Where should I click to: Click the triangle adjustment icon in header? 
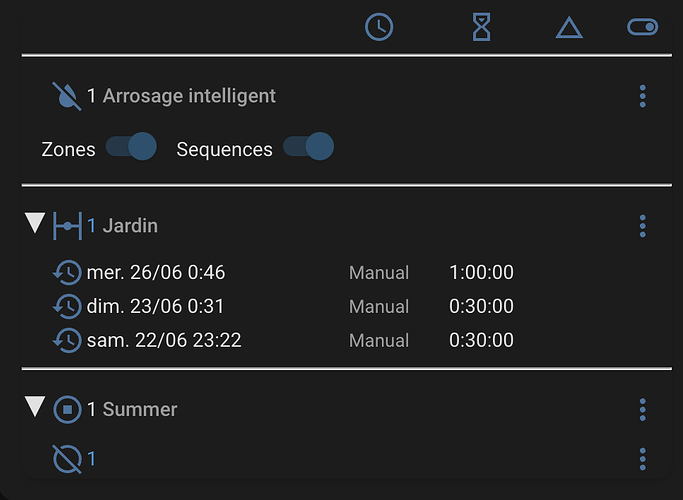[x=569, y=28]
